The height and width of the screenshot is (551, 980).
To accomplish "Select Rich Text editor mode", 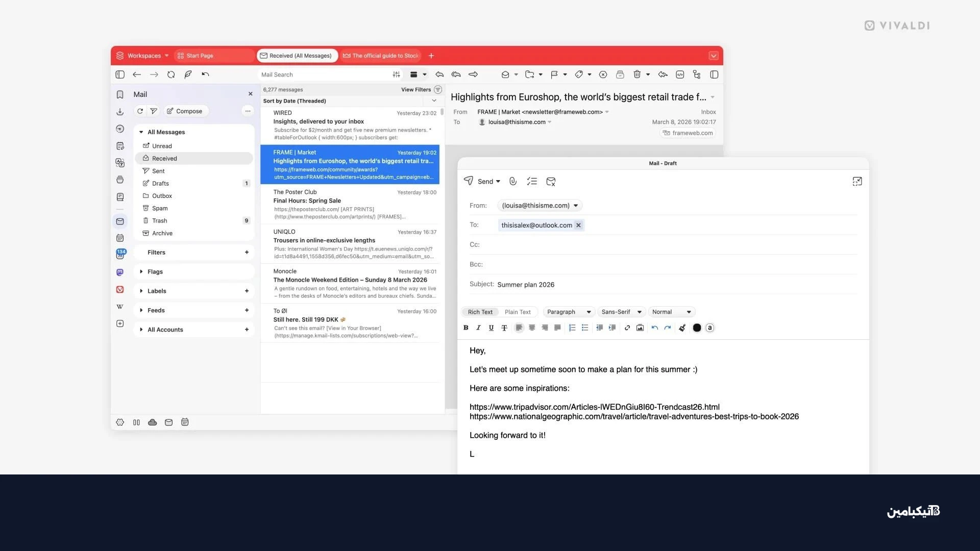I will click(480, 312).
